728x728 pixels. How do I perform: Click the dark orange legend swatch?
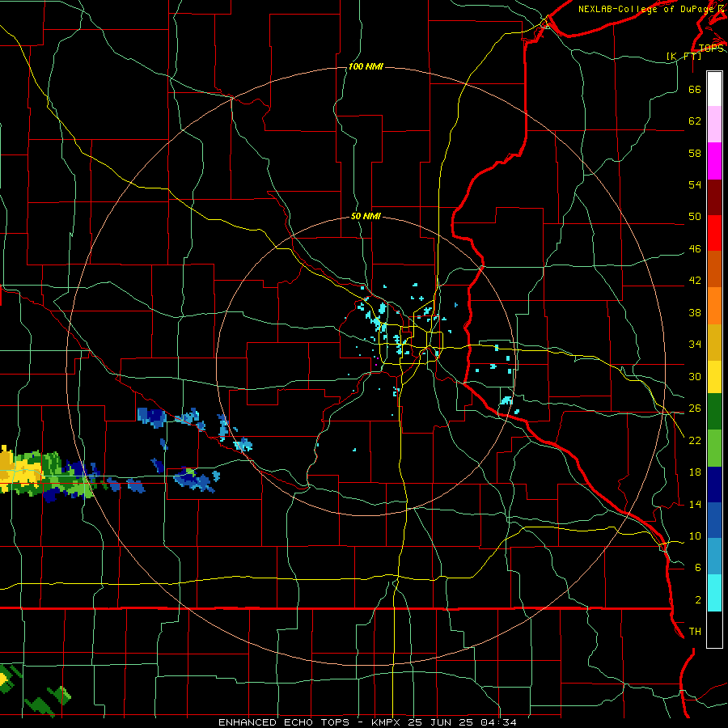click(x=714, y=269)
